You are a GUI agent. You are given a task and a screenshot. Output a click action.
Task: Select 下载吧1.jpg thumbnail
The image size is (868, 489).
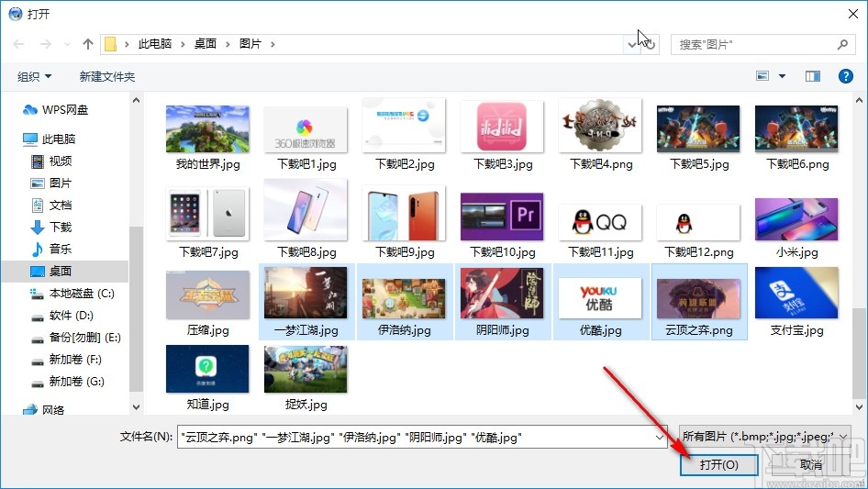tap(306, 129)
